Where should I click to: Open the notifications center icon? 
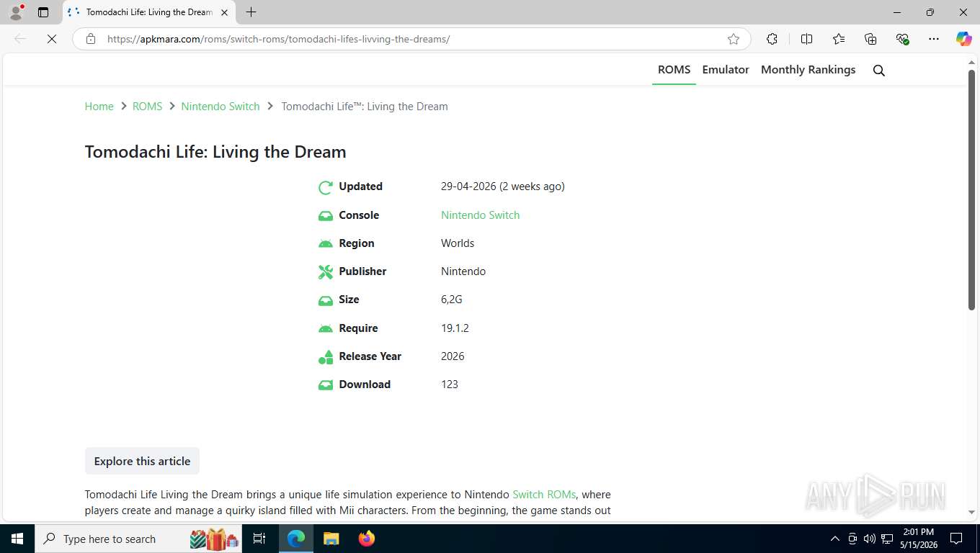click(956, 539)
